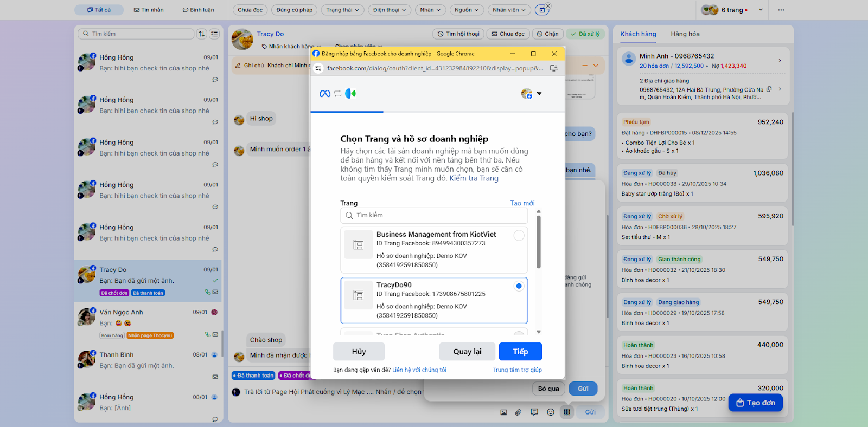Open the Kiểm tra Trang link
Viewport: 868px width, 427px height.
click(474, 178)
